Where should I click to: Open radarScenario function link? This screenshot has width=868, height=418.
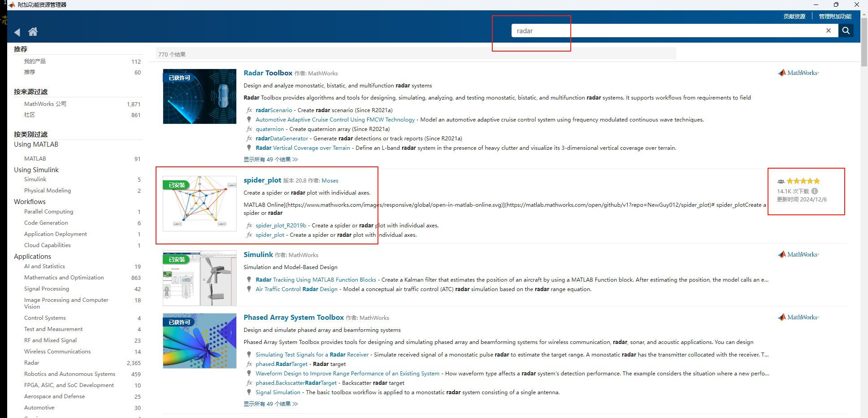pyautogui.click(x=274, y=110)
